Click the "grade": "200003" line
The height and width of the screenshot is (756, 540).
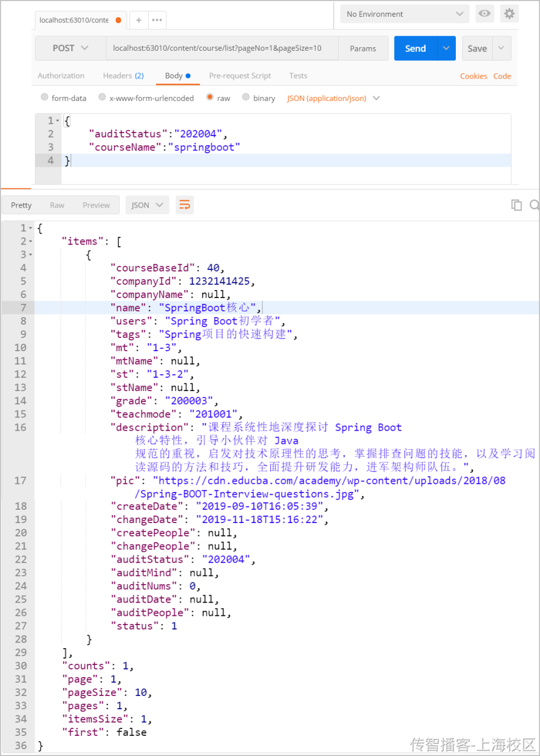164,401
